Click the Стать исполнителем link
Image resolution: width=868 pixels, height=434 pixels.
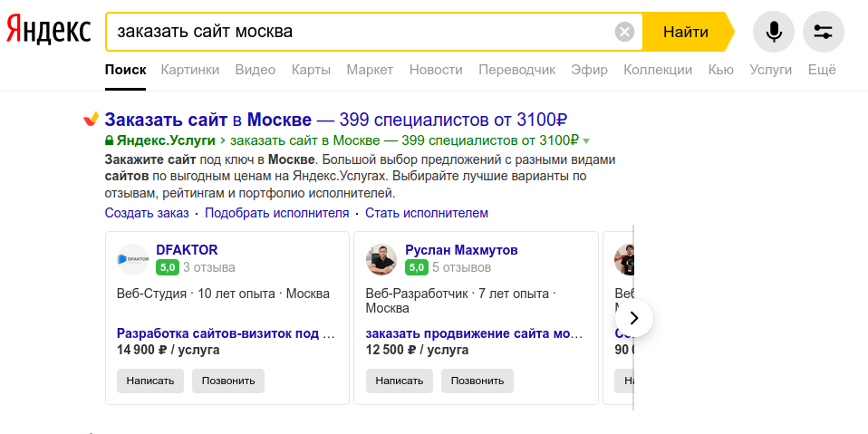tap(427, 213)
